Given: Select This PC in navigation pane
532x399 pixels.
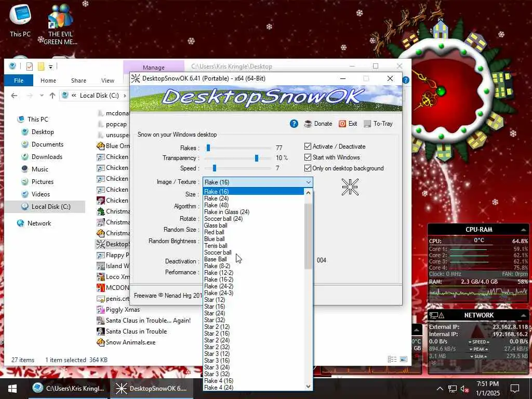Looking at the screenshot, I should (x=38, y=119).
